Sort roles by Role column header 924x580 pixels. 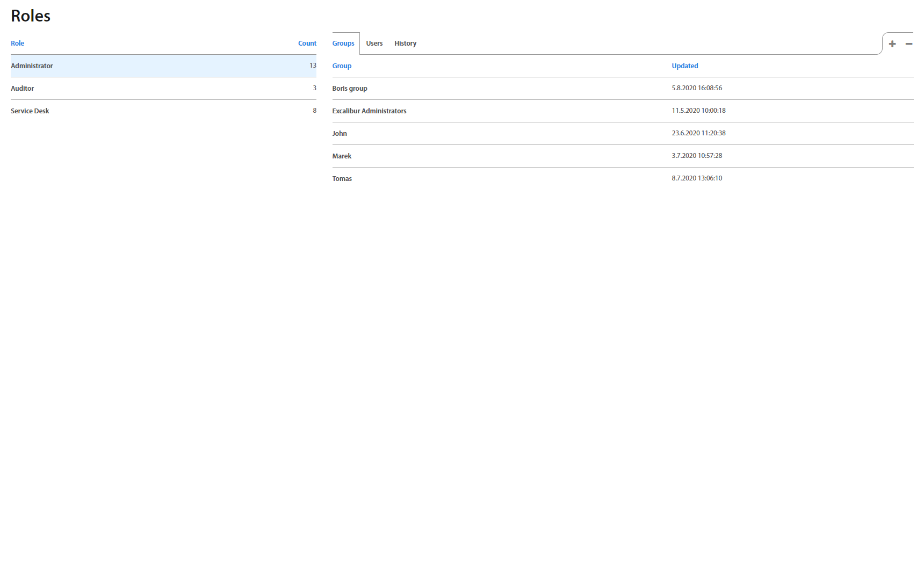click(17, 44)
